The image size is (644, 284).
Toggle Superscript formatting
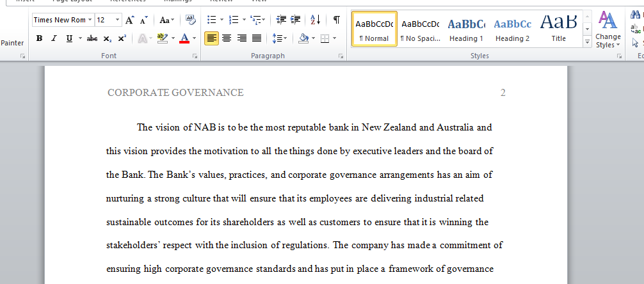pos(122,38)
